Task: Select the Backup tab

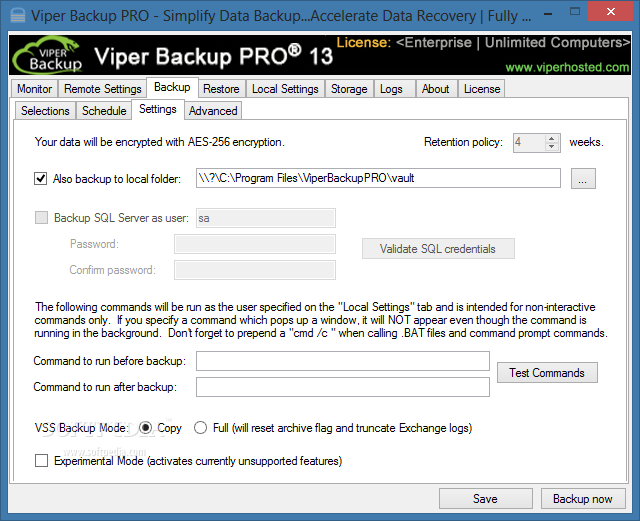Action: (x=172, y=87)
